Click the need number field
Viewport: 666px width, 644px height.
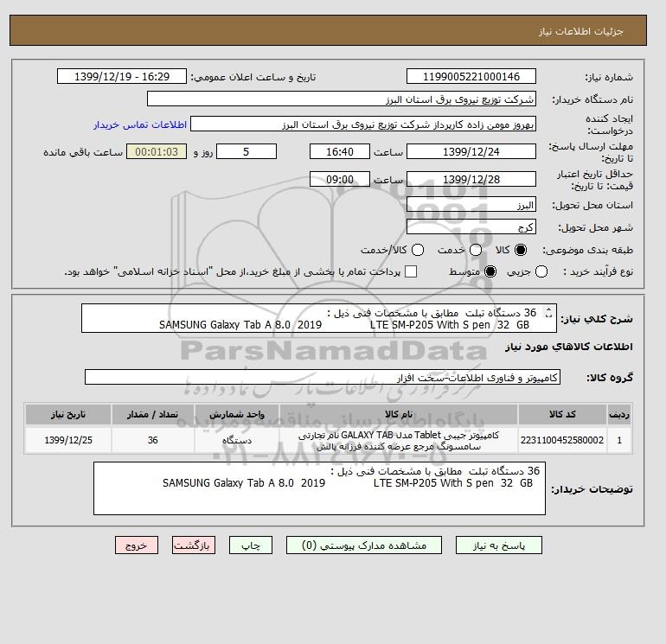click(471, 76)
